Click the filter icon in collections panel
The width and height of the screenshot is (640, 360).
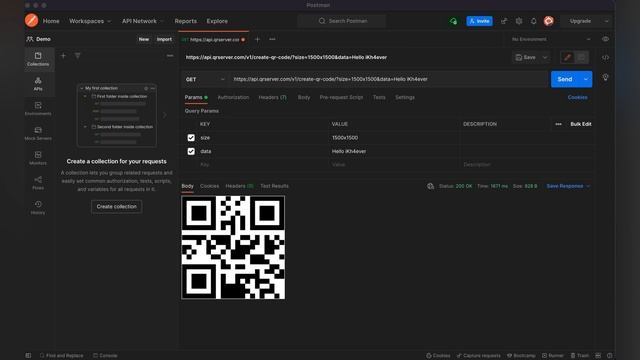tap(78, 56)
